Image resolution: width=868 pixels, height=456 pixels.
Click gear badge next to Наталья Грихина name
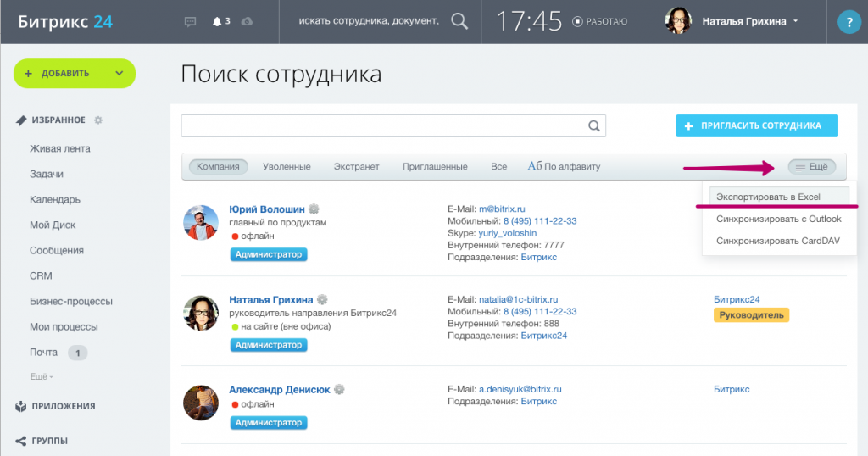(x=322, y=299)
